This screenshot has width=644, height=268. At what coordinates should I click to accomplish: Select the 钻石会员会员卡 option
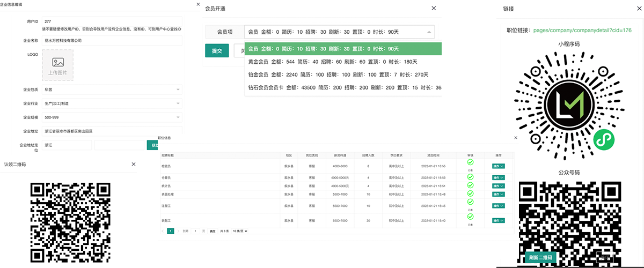tap(343, 87)
